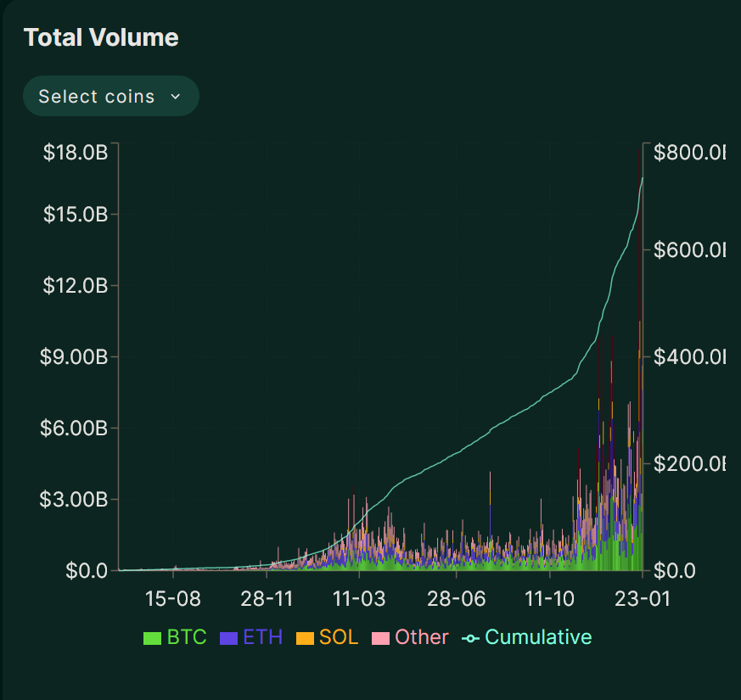The height and width of the screenshot is (700, 741).
Task: Click the 28-11 date label
Action: [267, 599]
